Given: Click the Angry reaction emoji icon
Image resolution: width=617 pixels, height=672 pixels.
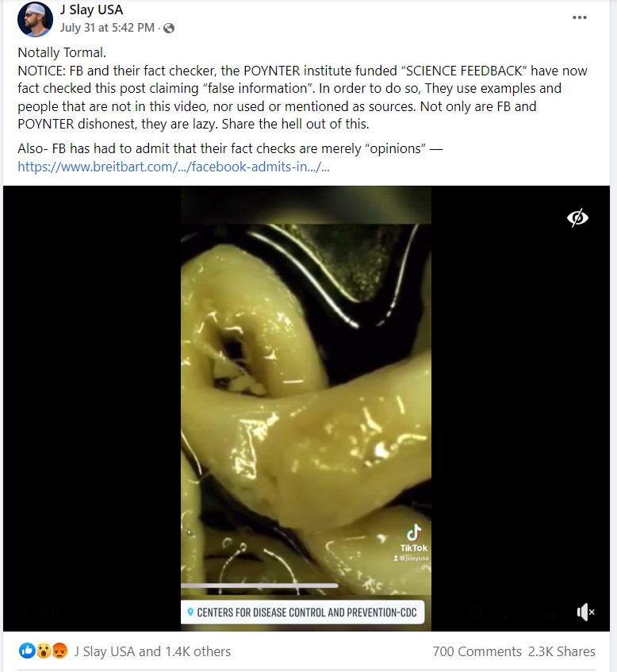Looking at the screenshot, I should [x=59, y=651].
